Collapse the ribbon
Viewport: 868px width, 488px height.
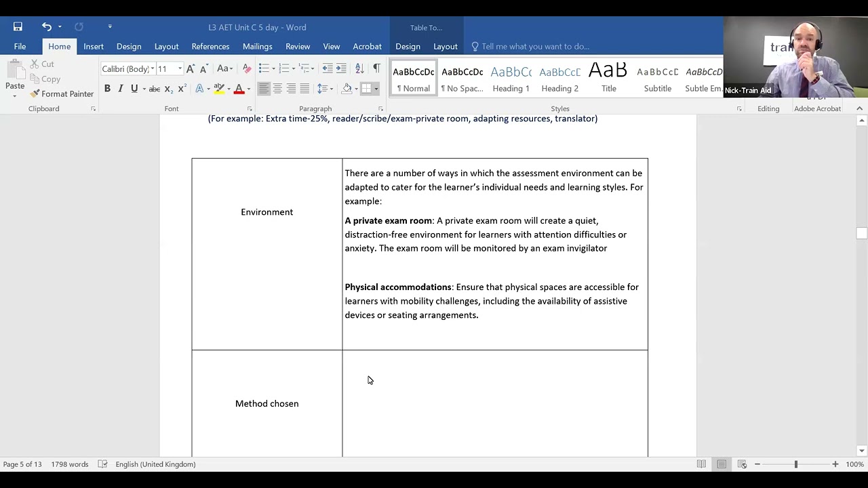click(859, 108)
